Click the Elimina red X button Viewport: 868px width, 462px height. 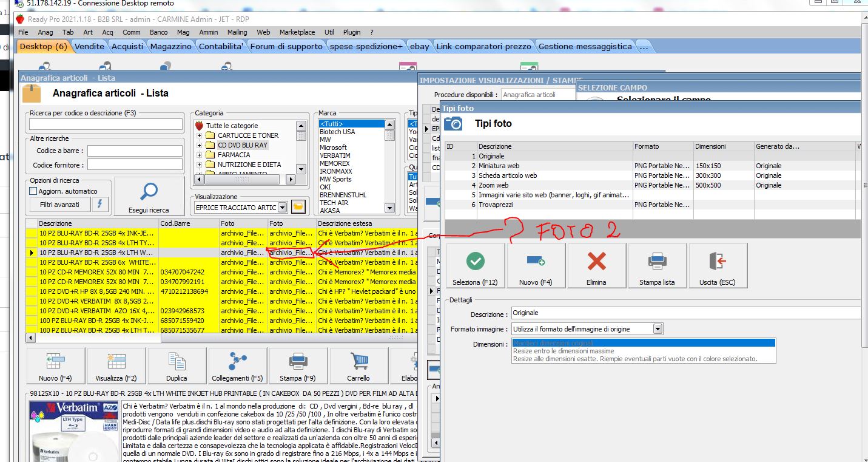(x=597, y=266)
